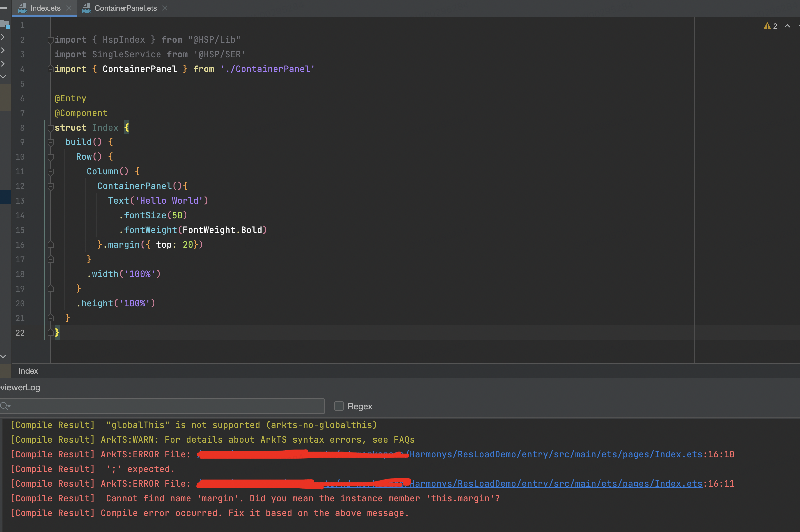The height and width of the screenshot is (532, 800).
Task: Open the project folder icon in sidebar
Action: tap(5, 24)
